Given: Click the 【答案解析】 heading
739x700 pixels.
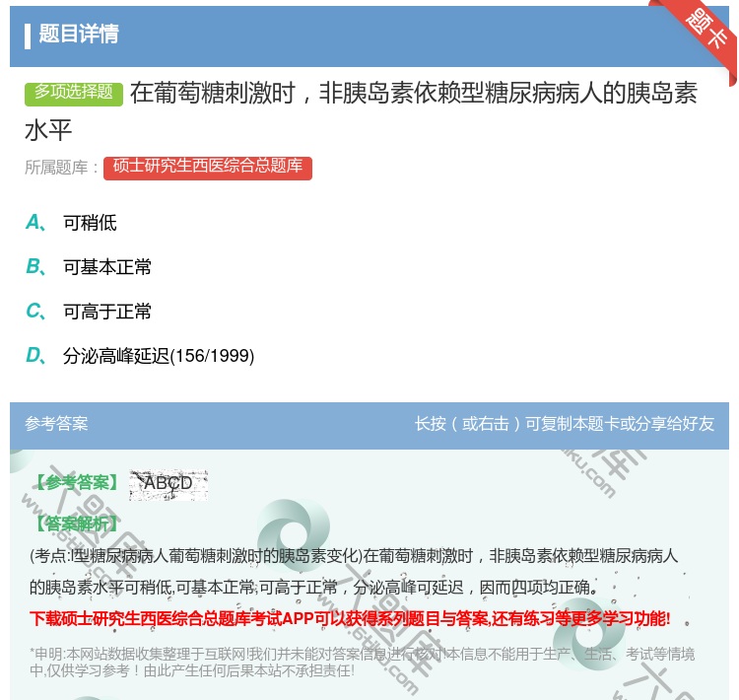Looking at the screenshot, I should pyautogui.click(x=76, y=524).
